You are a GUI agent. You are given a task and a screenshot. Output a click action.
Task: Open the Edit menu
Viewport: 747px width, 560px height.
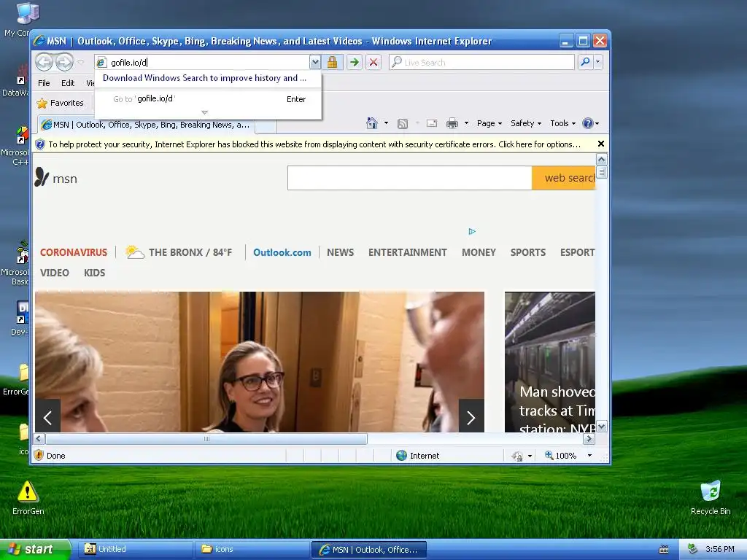tap(68, 83)
